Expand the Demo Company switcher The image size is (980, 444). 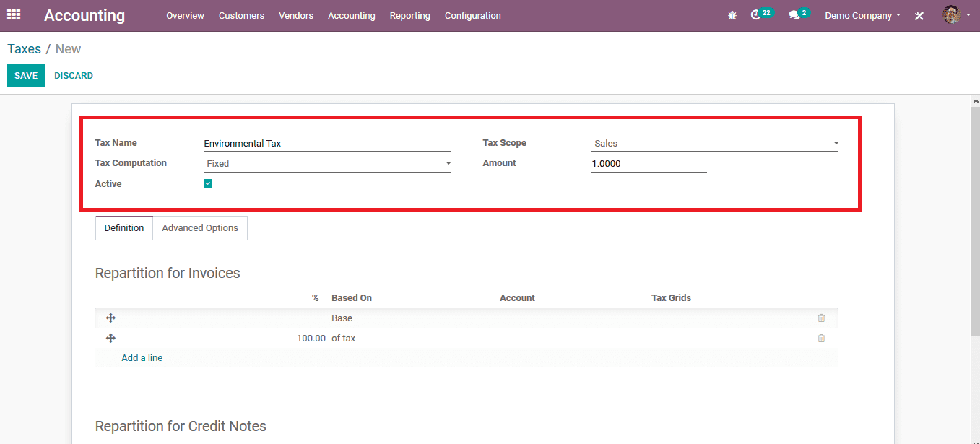(862, 15)
